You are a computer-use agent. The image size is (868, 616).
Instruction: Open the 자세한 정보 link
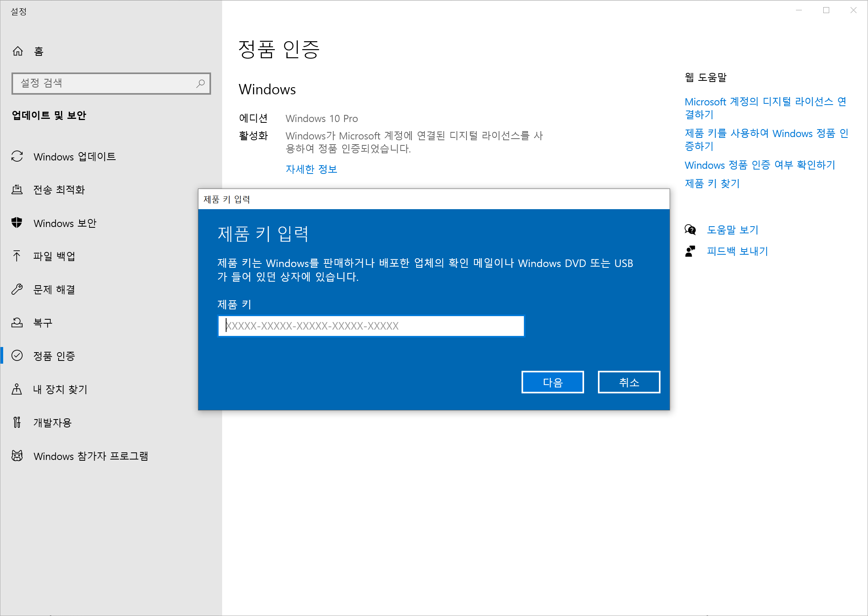tap(311, 169)
